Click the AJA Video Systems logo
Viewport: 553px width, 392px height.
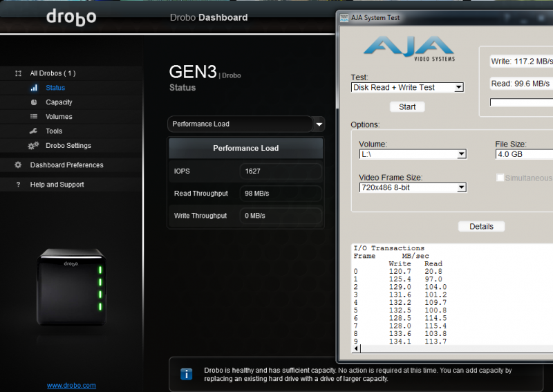(x=409, y=48)
